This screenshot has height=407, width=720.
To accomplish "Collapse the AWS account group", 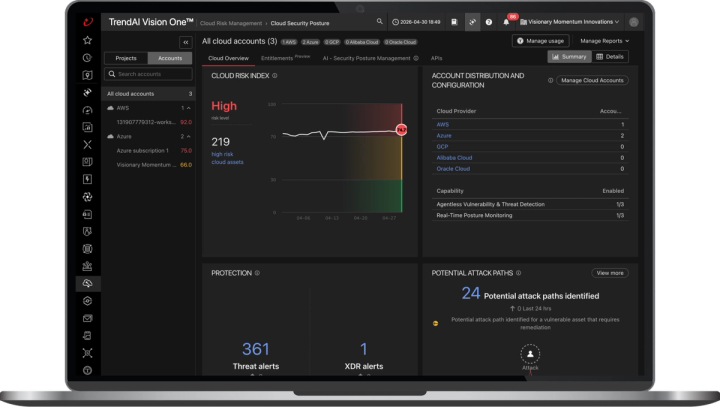I will tap(188, 108).
